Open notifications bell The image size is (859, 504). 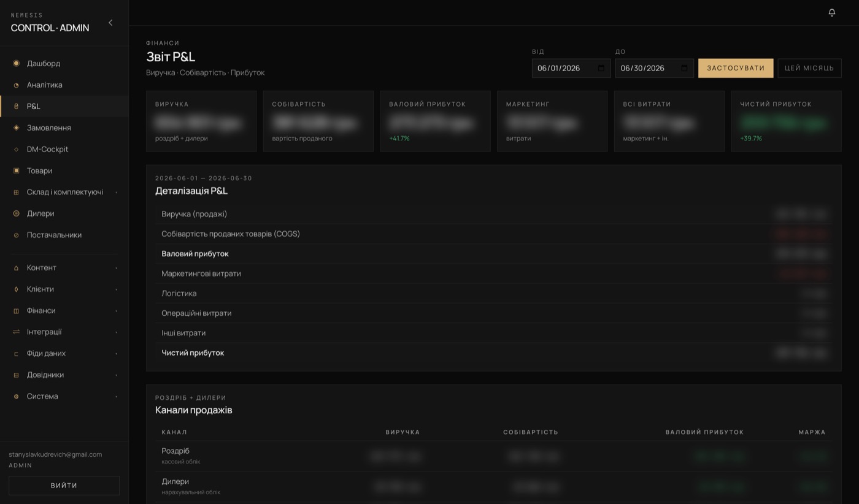coord(832,12)
